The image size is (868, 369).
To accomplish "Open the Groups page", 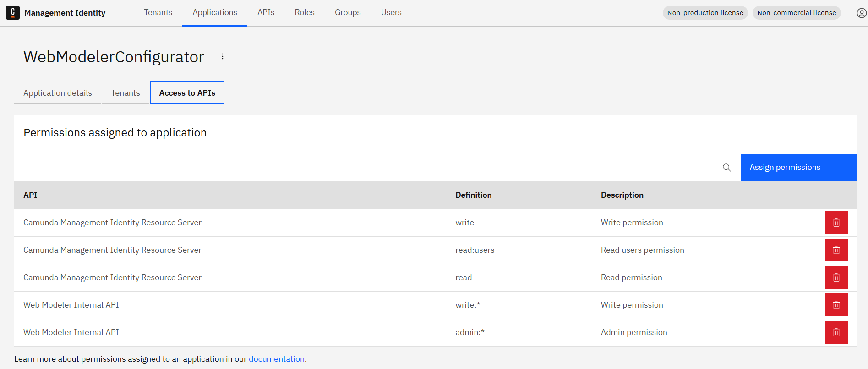I will [x=348, y=12].
